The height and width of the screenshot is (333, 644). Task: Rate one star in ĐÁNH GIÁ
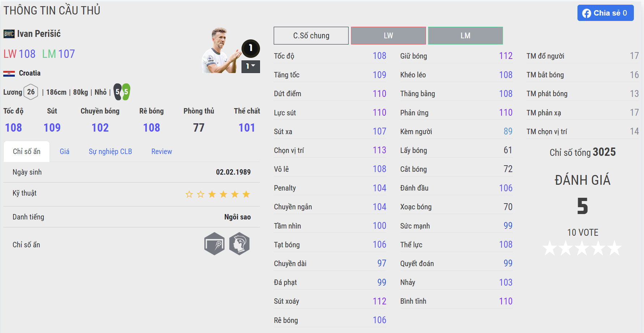point(550,248)
